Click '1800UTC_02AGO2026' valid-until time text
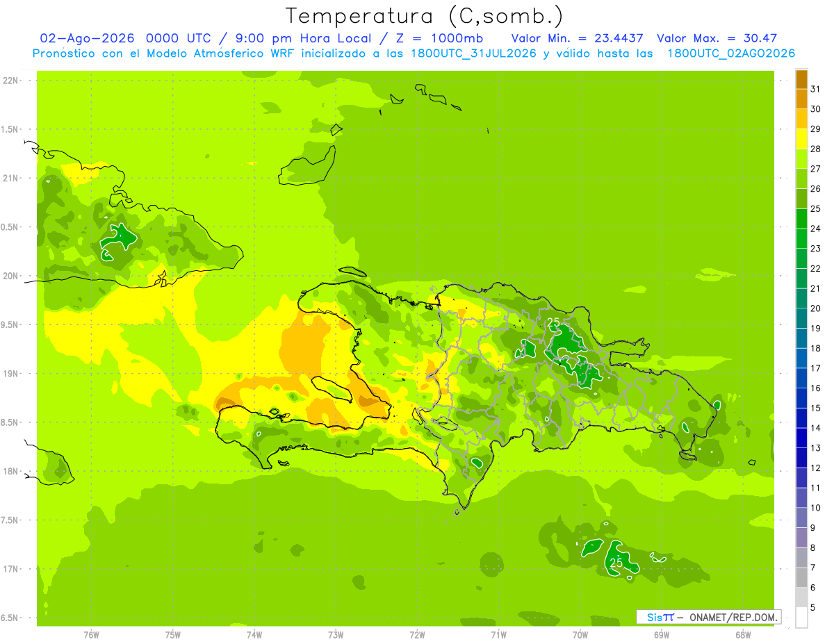This screenshot has height=644, width=834. point(731,53)
